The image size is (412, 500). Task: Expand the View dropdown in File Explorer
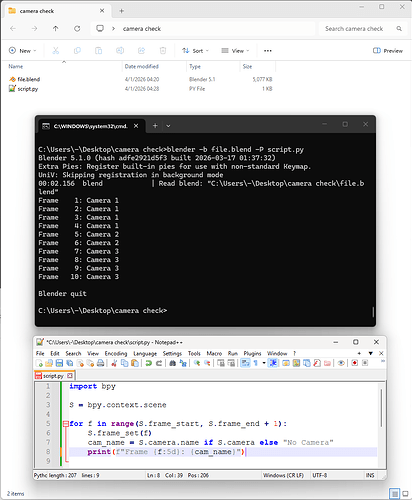click(x=235, y=51)
